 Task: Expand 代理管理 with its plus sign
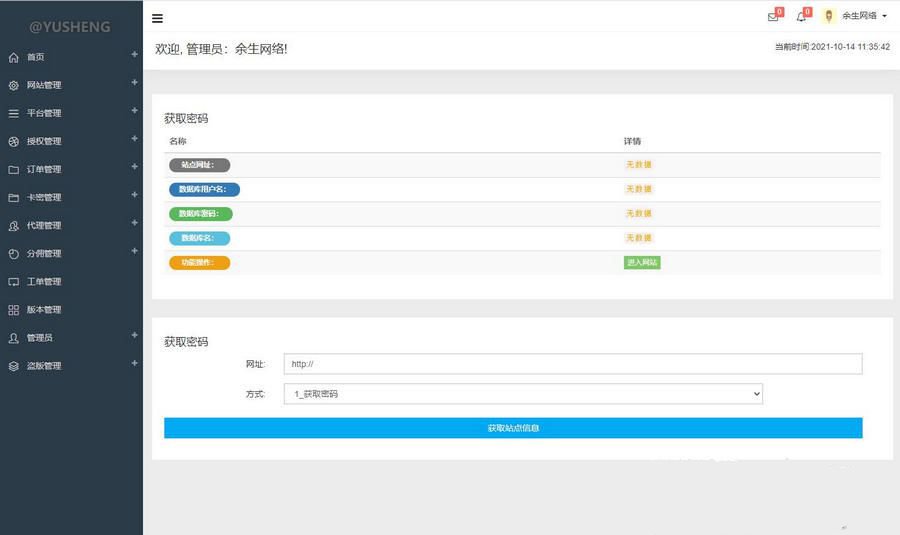134,223
